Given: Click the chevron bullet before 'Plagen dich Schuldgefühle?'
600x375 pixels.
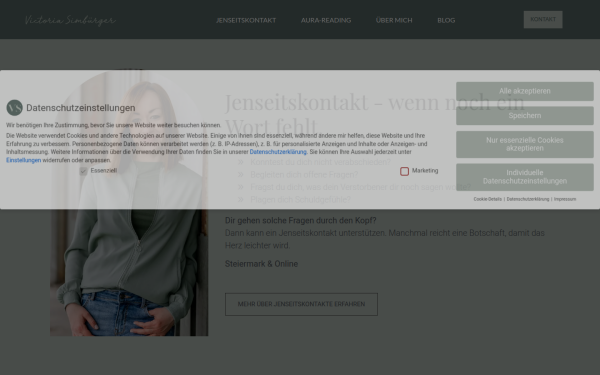Looking at the screenshot, I should pyautogui.click(x=241, y=199).
